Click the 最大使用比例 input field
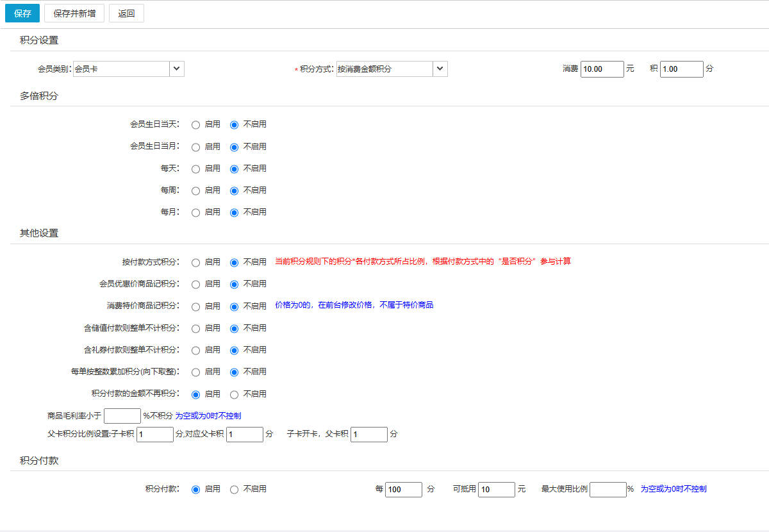Image resolution: width=769 pixels, height=532 pixels. tap(608, 490)
